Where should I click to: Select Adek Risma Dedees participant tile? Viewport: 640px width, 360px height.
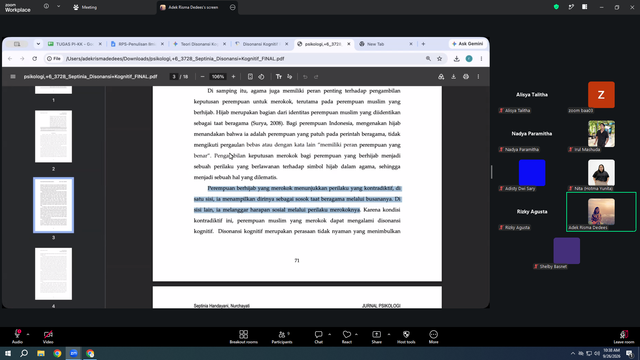click(601, 212)
